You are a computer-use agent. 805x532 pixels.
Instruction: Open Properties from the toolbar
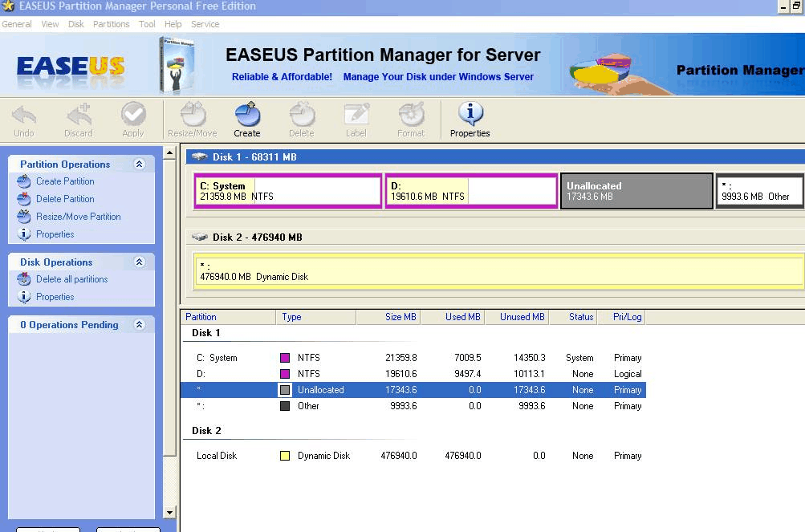click(x=470, y=113)
